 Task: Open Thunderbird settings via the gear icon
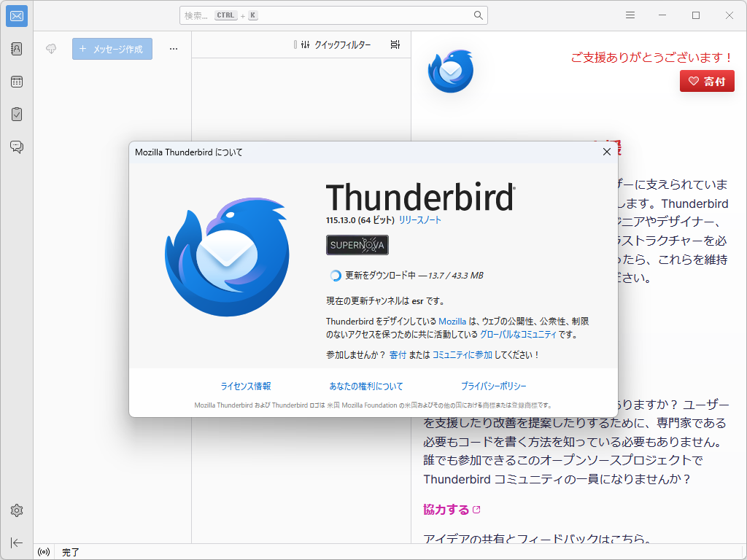click(16, 510)
